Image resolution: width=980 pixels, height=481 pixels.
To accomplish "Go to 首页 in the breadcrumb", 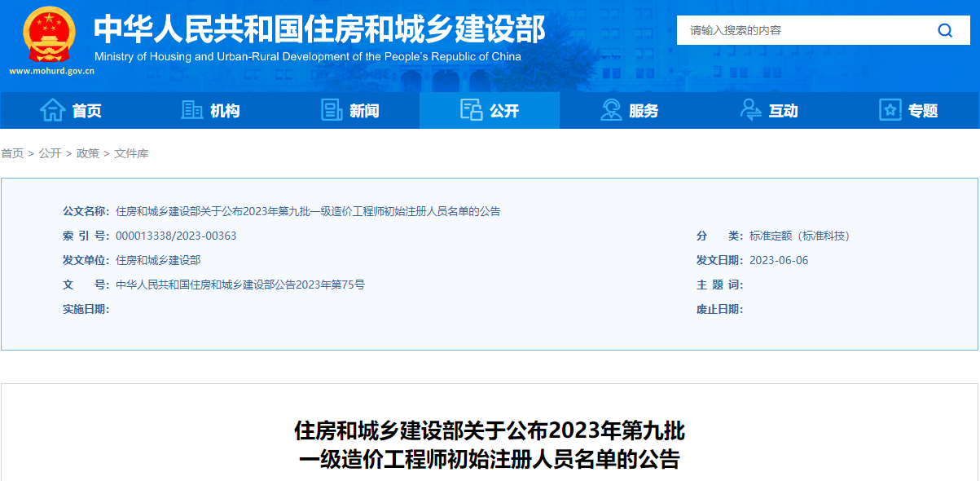I will coord(12,153).
